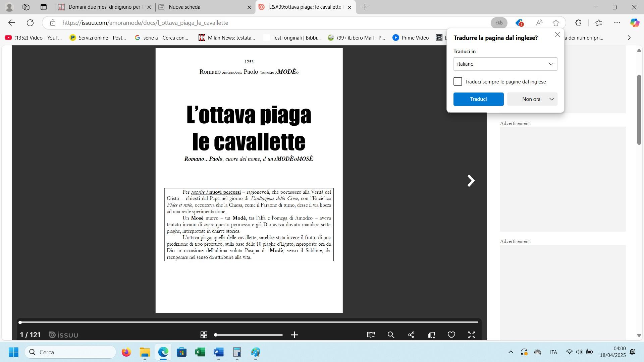Click the issuu search magnifier icon
The height and width of the screenshot is (362, 644).
(391, 335)
